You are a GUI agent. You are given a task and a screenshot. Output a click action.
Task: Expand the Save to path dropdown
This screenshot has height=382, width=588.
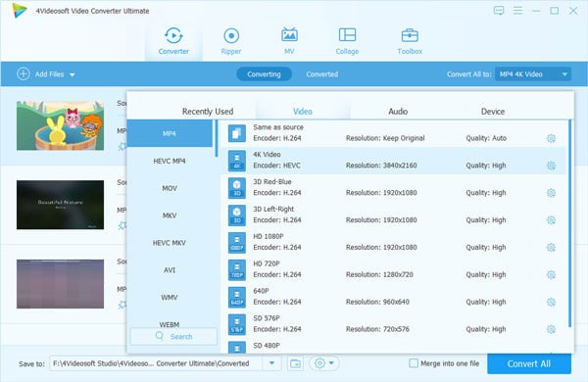click(x=271, y=363)
